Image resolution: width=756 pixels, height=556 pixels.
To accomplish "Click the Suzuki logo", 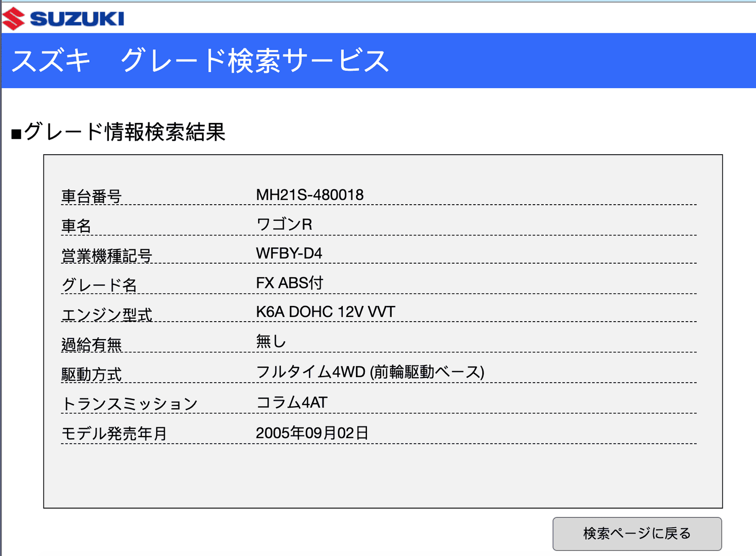I will (63, 19).
